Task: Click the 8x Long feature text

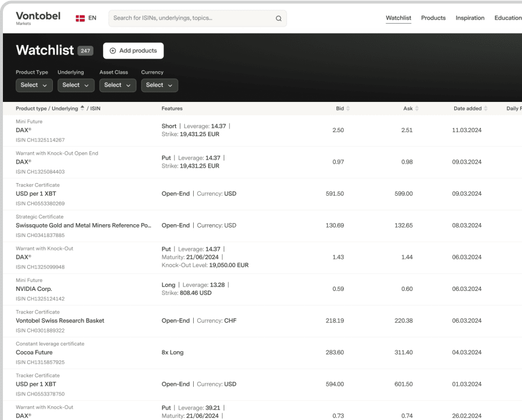Action: coord(172,352)
